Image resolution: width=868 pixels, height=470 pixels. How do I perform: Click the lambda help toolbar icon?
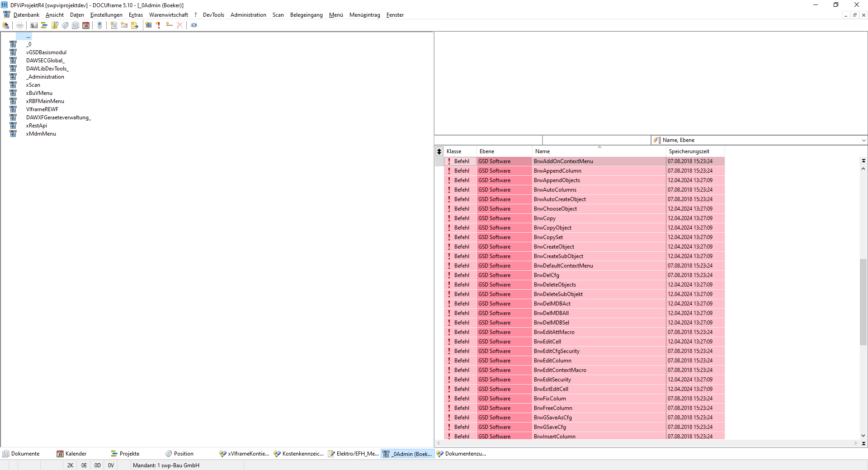pyautogui.click(x=194, y=25)
